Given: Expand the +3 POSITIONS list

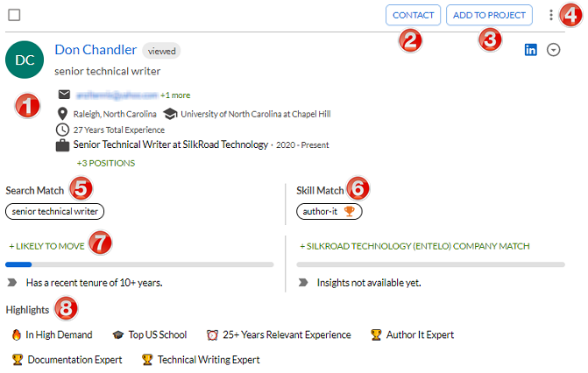Looking at the screenshot, I should click(x=106, y=163).
